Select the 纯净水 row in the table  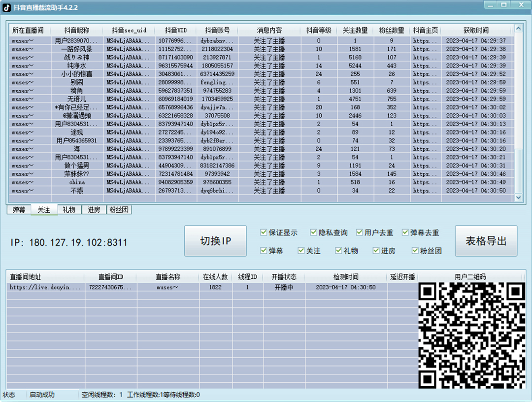coord(148,66)
